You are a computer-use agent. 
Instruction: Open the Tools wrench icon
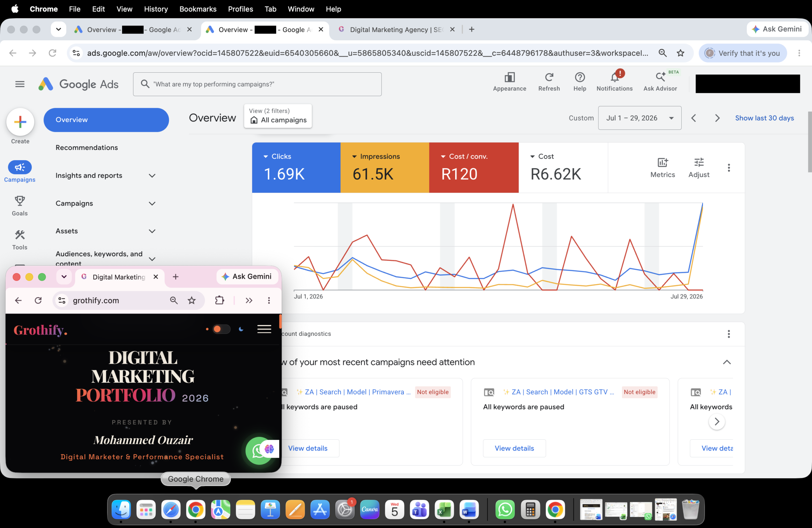point(20,235)
